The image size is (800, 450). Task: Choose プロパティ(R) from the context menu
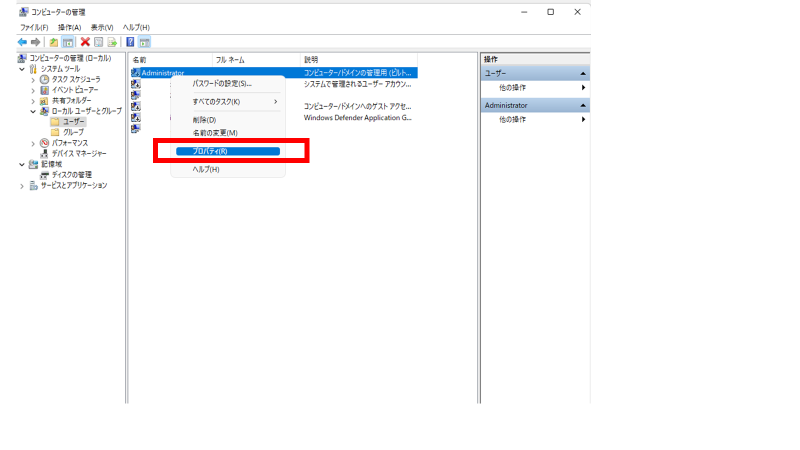click(228, 152)
